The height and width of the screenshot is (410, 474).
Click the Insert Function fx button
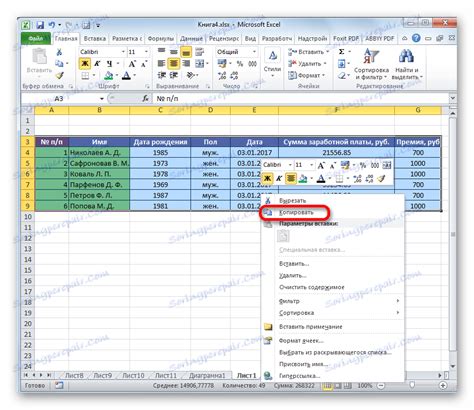146,98
